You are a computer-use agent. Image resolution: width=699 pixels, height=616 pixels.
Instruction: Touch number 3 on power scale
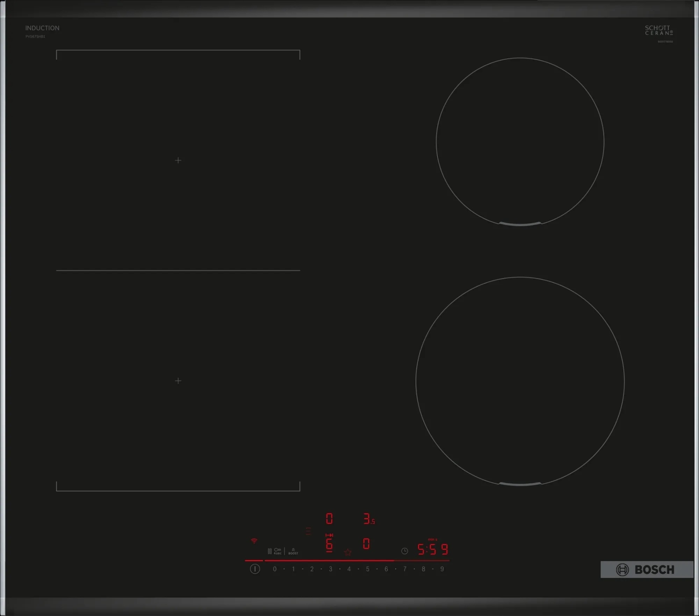[330, 569]
